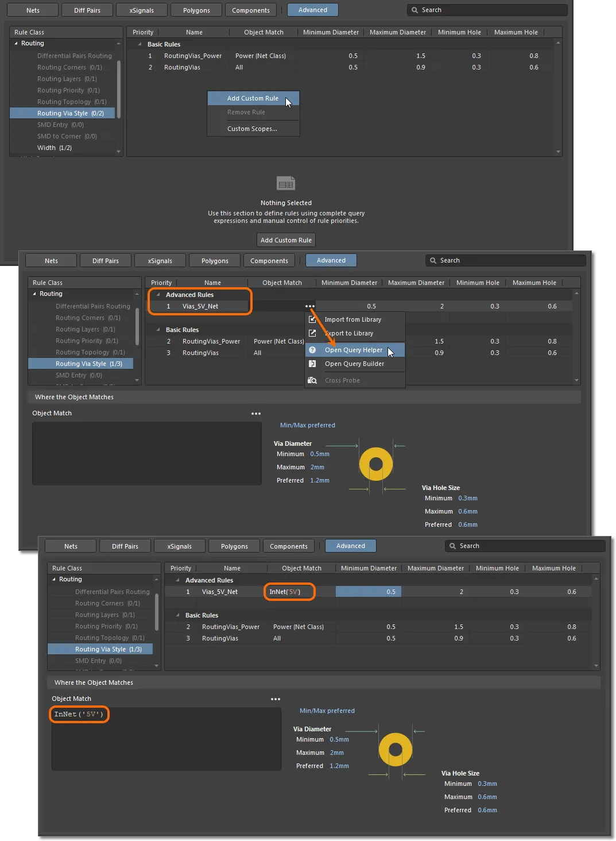Collapse Routing rule class in bottom window
This screenshot has width=616, height=841.
point(54,580)
